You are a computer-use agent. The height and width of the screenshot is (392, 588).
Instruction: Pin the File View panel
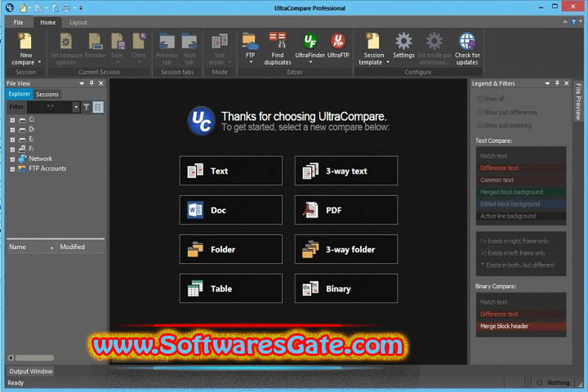91,83
